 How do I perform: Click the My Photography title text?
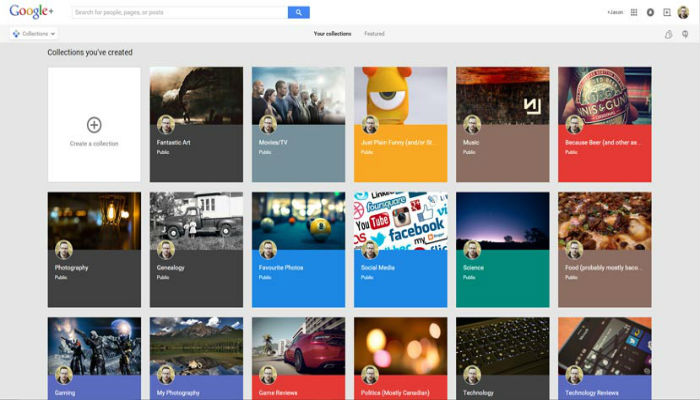[x=178, y=393]
